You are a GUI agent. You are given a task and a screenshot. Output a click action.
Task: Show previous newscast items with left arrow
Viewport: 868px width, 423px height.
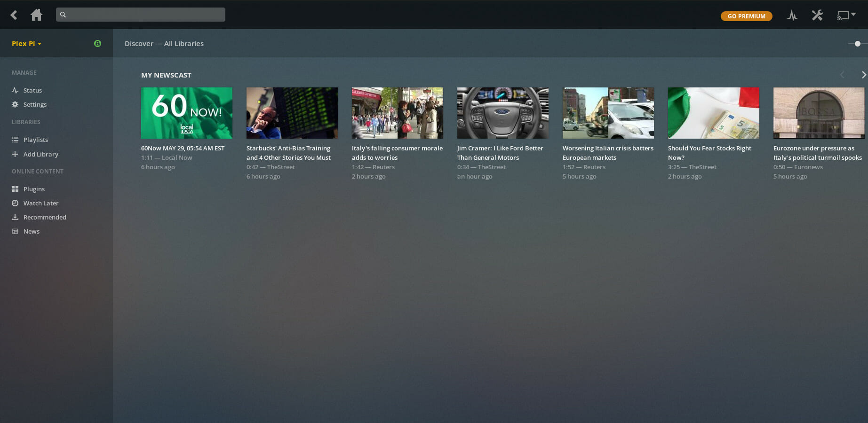point(842,75)
